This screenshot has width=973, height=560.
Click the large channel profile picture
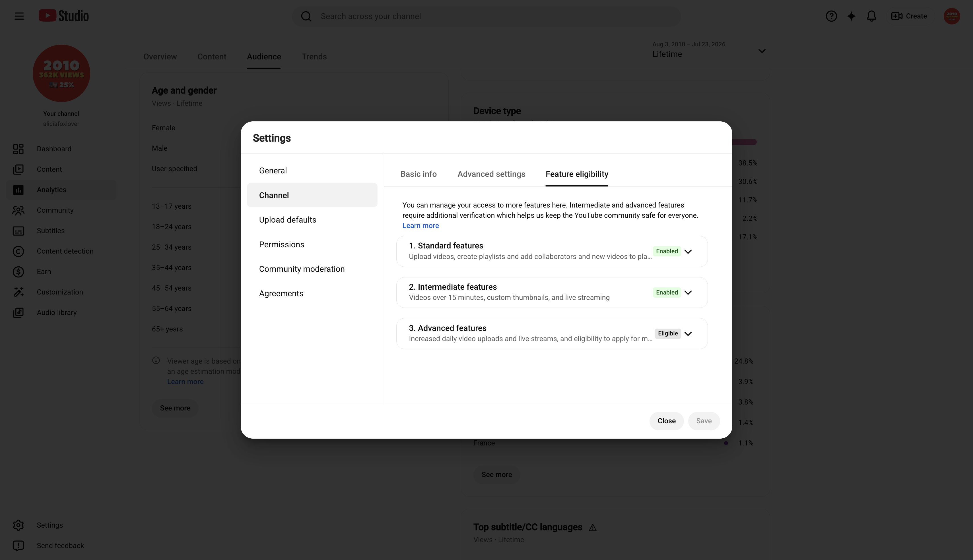[x=61, y=73]
